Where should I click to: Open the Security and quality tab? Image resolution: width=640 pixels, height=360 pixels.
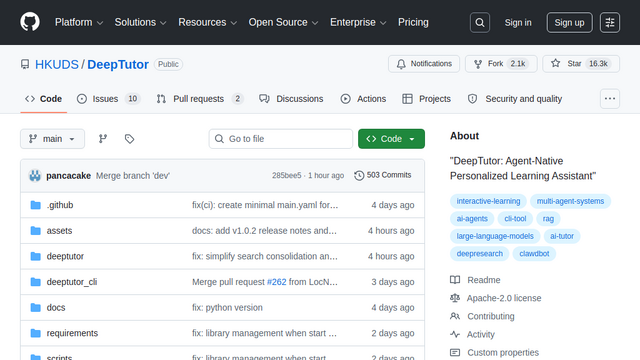(x=515, y=99)
